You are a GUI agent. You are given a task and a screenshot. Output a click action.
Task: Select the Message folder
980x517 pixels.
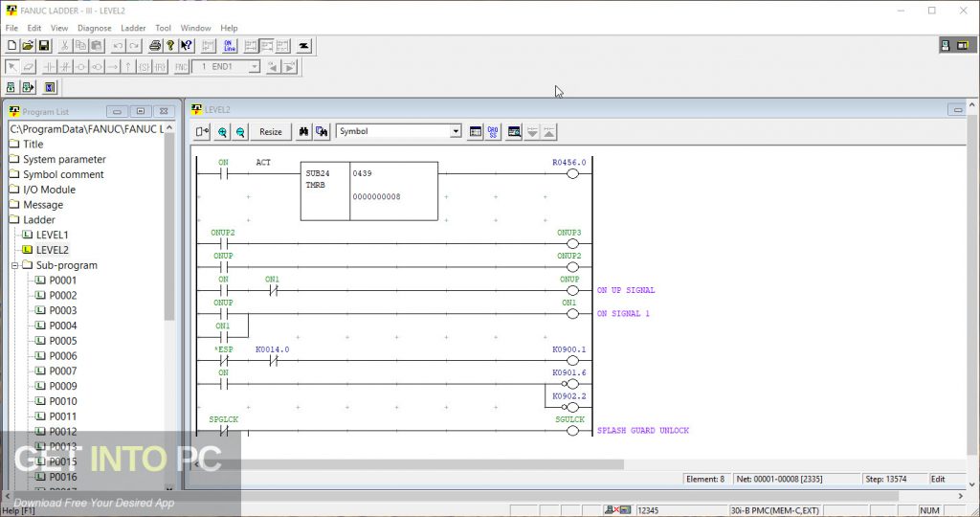[42, 205]
